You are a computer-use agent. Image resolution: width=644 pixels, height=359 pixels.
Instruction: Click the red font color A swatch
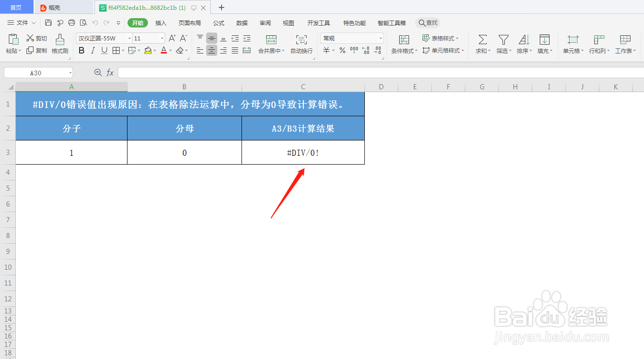(x=164, y=50)
